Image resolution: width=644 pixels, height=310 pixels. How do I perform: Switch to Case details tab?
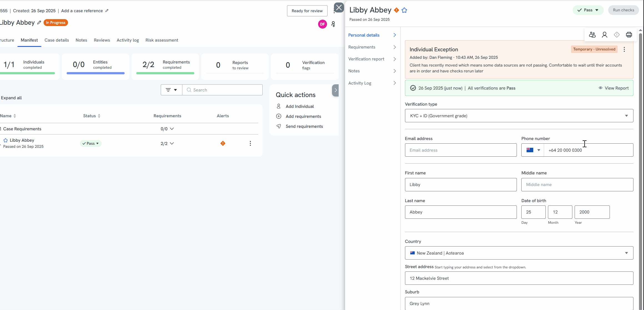[x=57, y=40]
